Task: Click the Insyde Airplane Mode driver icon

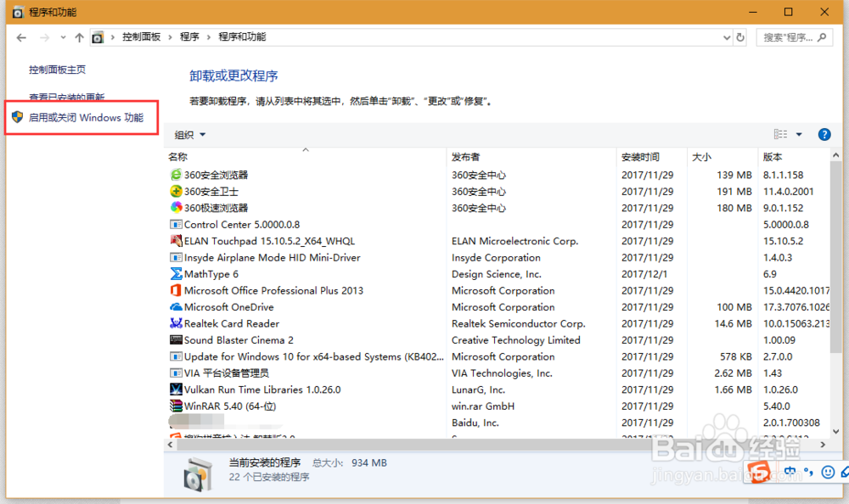Action: click(176, 257)
